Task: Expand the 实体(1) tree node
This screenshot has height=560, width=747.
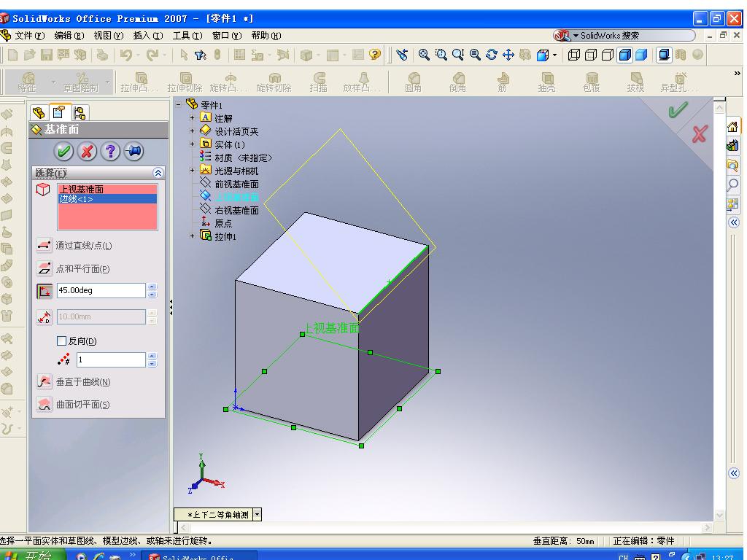Action: (192, 144)
